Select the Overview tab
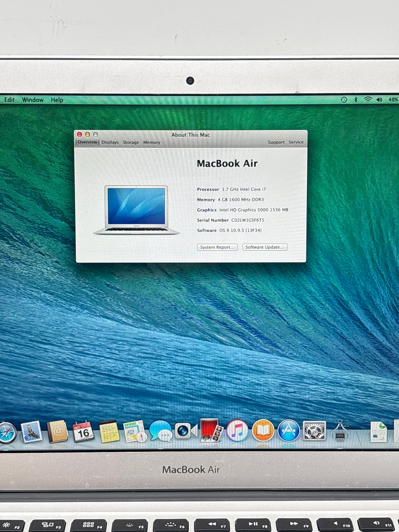This screenshot has width=399, height=532. pyautogui.click(x=87, y=142)
